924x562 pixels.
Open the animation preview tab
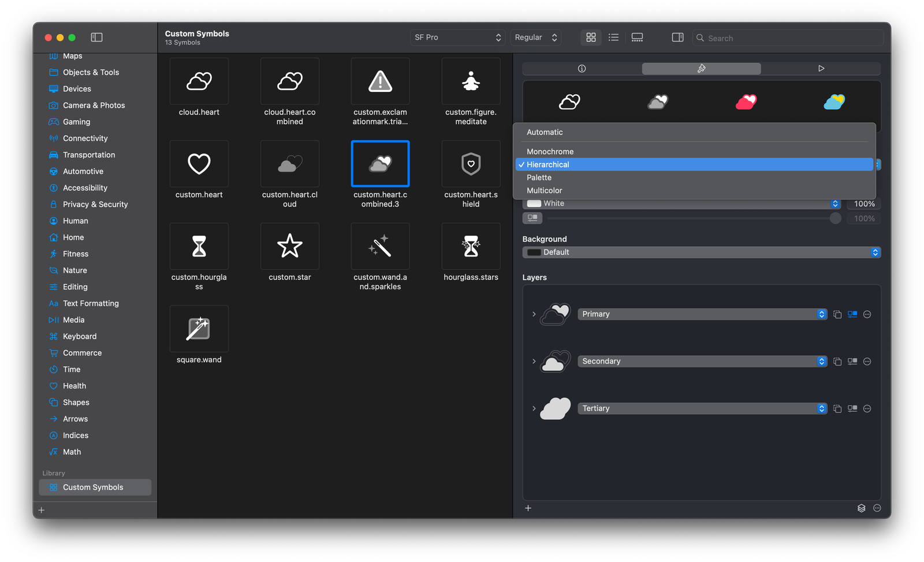pos(821,68)
